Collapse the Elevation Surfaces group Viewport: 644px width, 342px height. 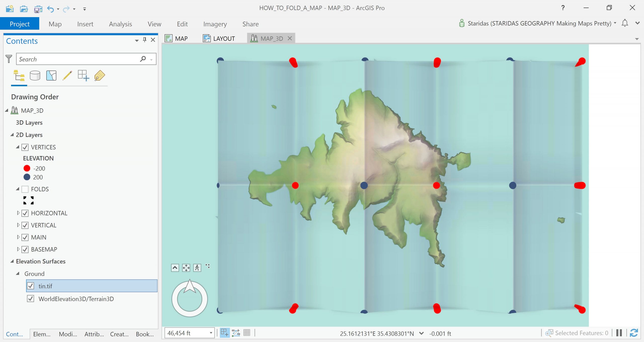12,261
